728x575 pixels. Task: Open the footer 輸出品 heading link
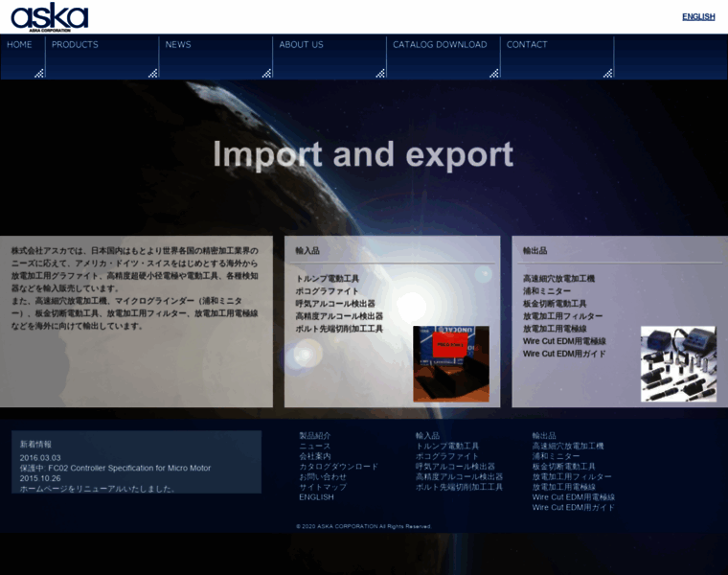[544, 436]
